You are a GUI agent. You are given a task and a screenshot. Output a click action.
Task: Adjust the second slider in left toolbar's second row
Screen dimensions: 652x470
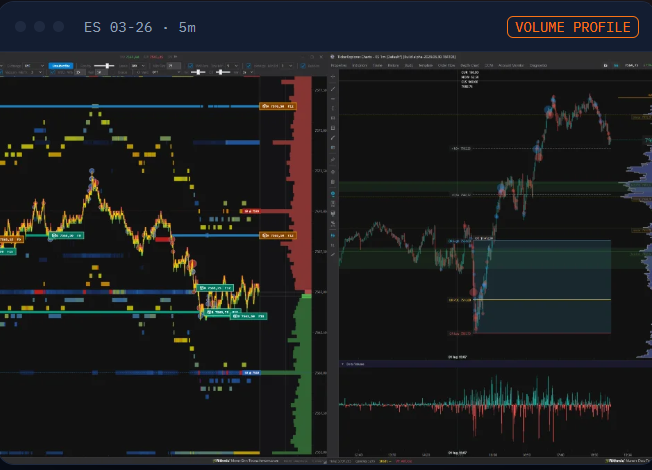point(222,72)
